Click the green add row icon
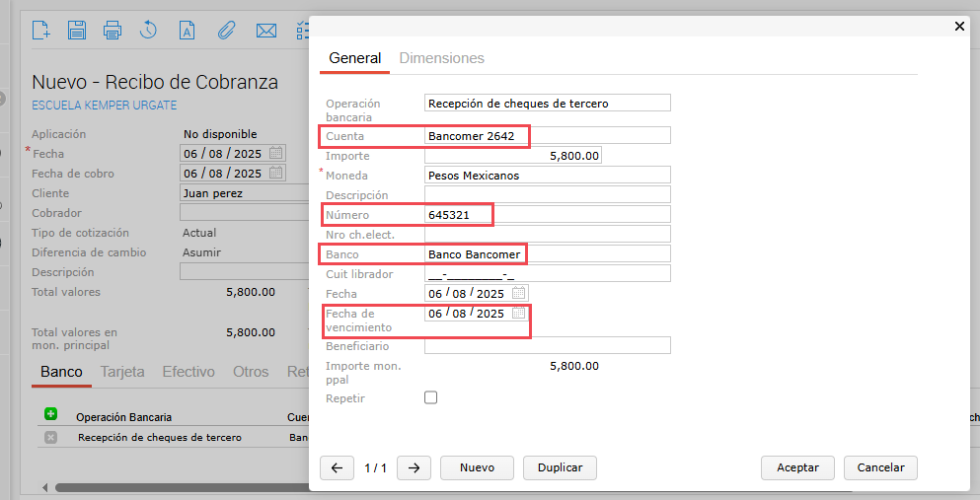980x500 pixels. tap(50, 414)
